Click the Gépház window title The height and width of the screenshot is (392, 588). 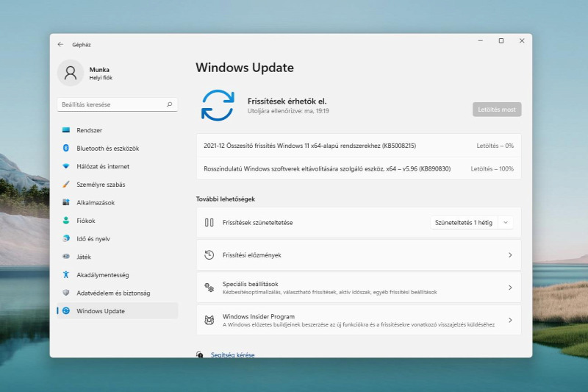82,45
